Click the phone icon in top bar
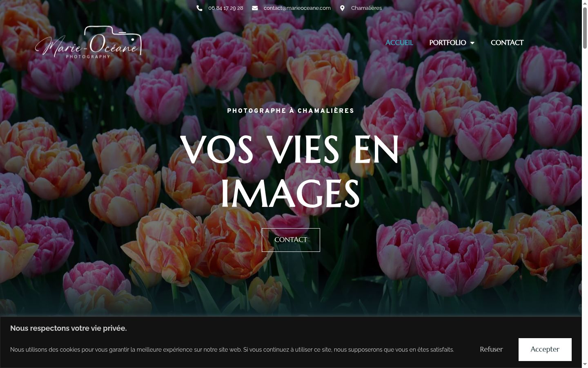Viewport: 588px width, 368px height. (x=199, y=8)
